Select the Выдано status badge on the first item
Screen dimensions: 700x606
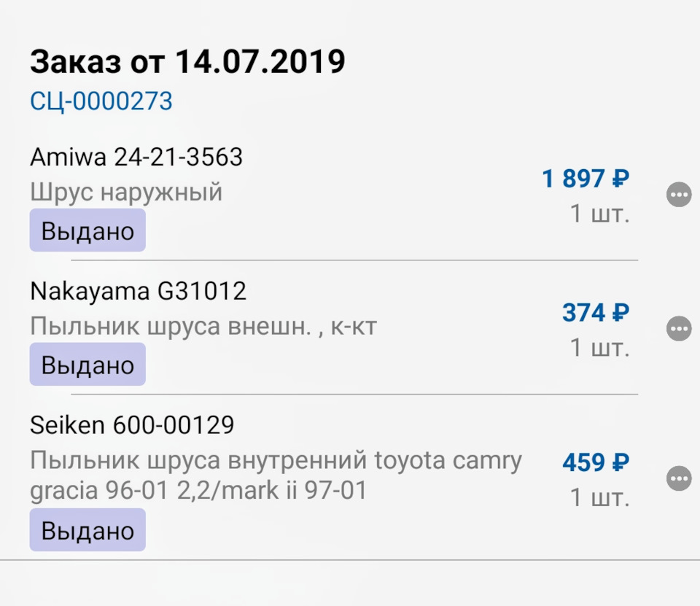87,230
